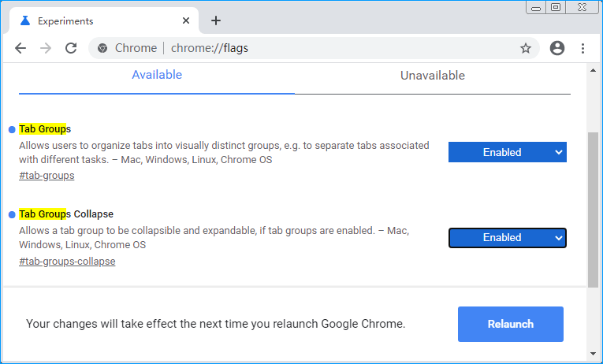The height and width of the screenshot is (364, 603).
Task: Minimize the Chrome window
Action: 536,8
